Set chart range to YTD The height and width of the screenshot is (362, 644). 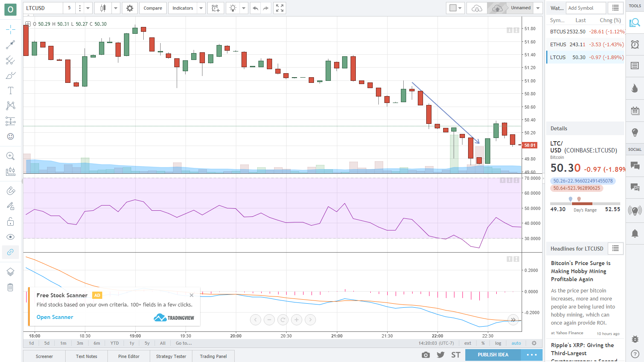click(115, 343)
